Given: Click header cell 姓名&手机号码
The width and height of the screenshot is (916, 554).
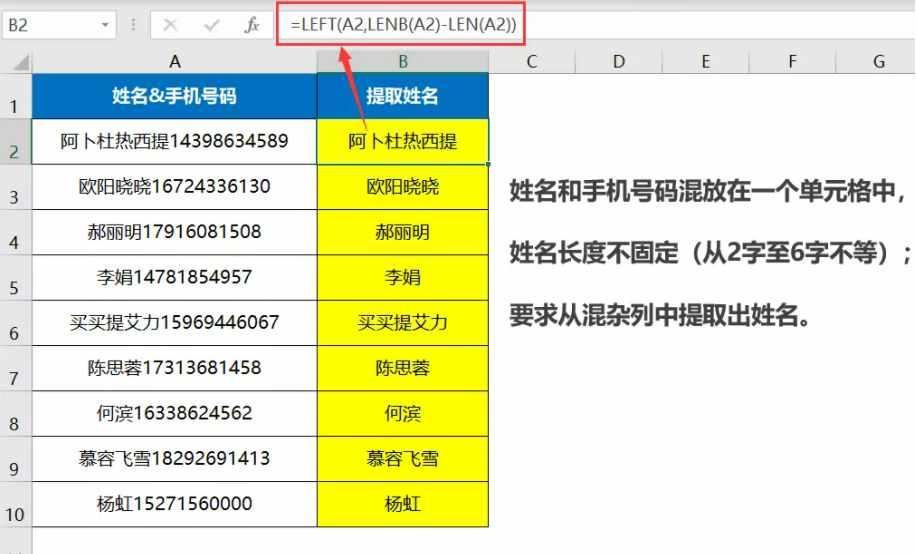Looking at the screenshot, I should [x=174, y=96].
